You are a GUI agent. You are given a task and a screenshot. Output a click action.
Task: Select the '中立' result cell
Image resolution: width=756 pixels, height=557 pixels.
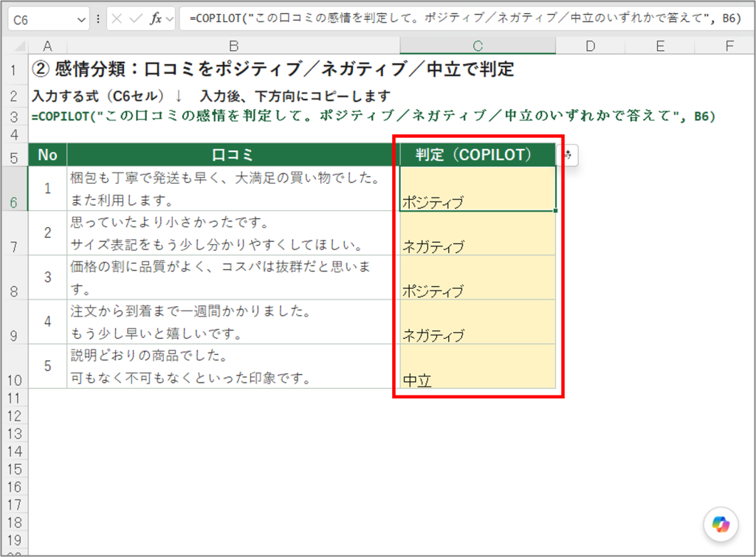pos(478,366)
